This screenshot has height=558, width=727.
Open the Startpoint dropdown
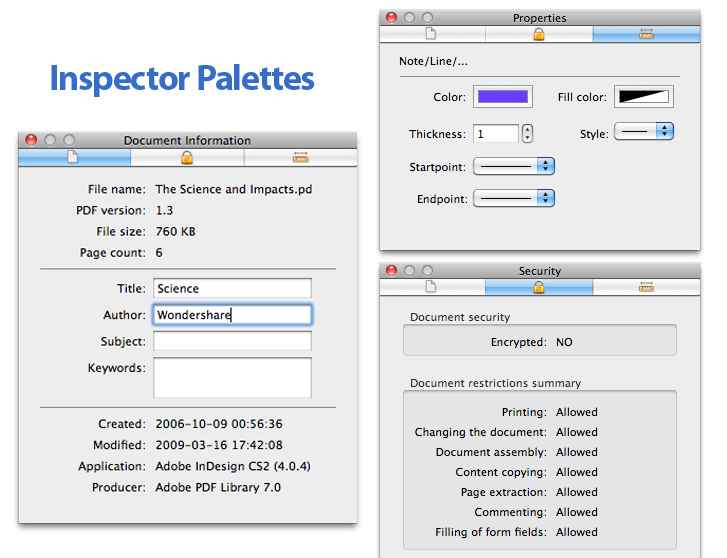[x=513, y=166]
